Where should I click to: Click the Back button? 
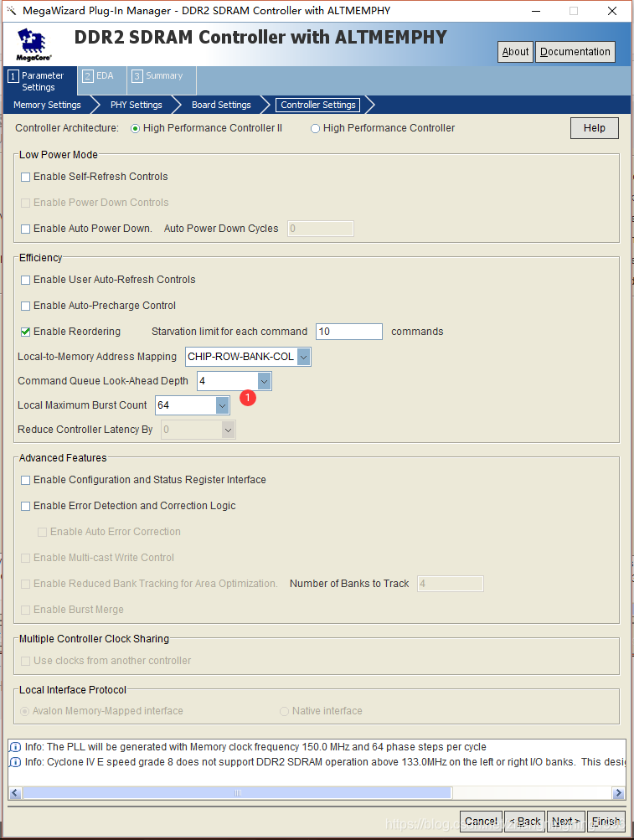point(524,822)
